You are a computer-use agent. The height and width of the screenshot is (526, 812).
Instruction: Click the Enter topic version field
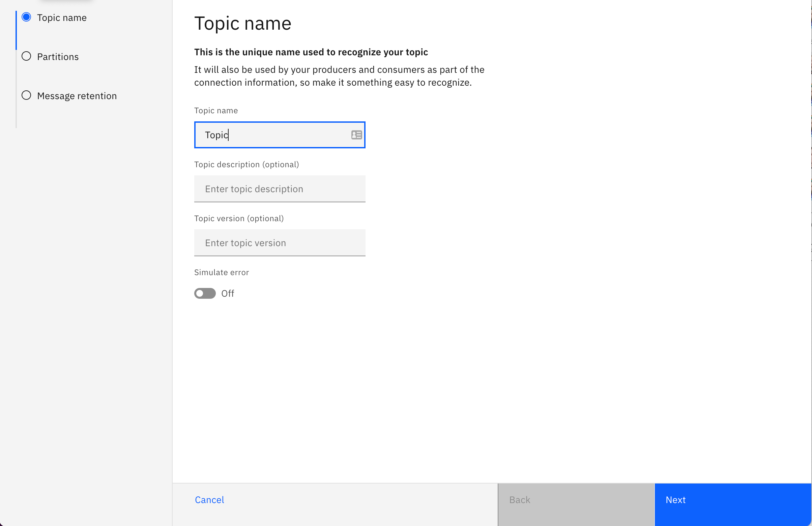(280, 242)
